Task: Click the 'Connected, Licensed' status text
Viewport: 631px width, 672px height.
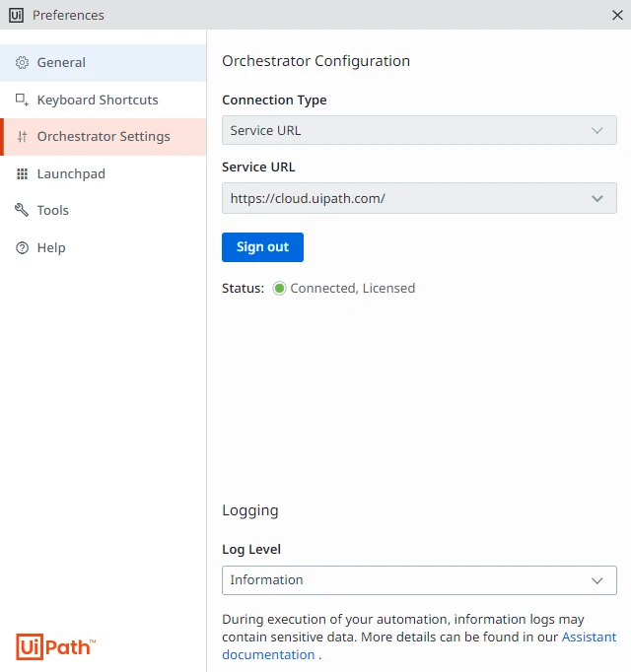Action: coord(353,288)
